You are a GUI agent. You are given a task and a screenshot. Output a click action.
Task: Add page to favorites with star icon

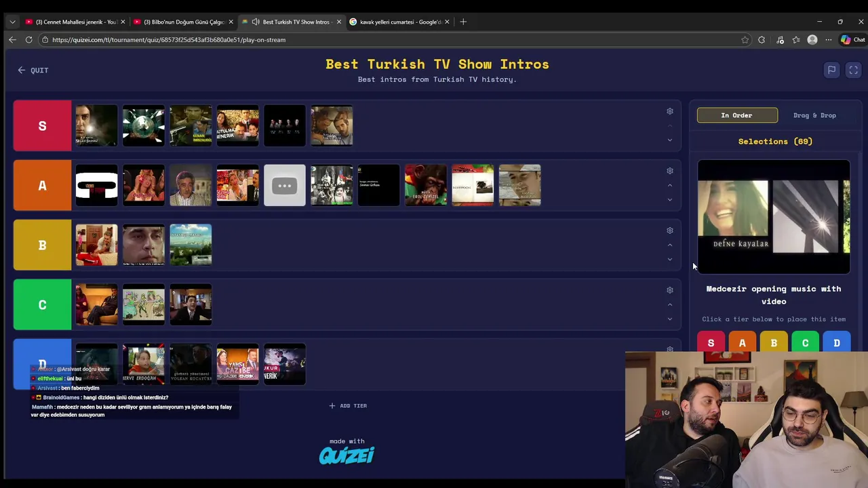click(x=745, y=40)
